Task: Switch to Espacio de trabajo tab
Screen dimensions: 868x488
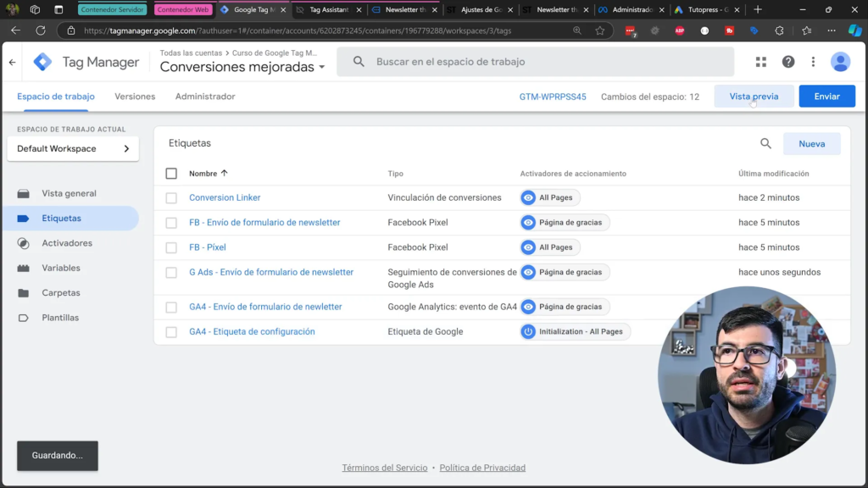Action: (x=56, y=97)
